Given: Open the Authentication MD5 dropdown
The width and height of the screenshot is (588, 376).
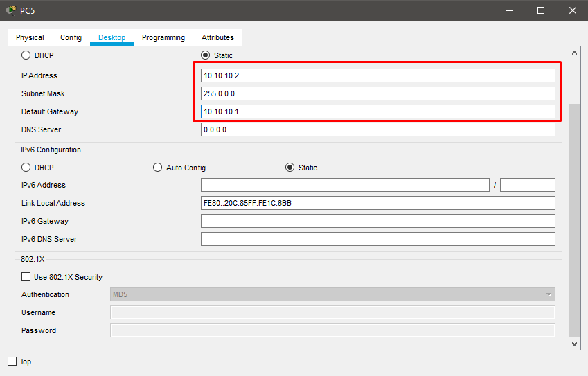Looking at the screenshot, I should click(332, 295).
